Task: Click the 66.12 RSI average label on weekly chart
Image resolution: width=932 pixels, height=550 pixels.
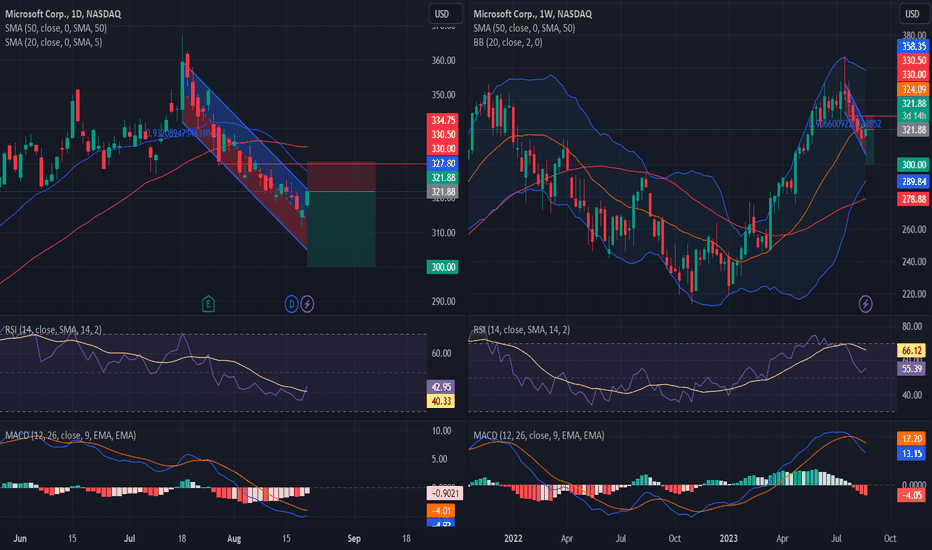Action: pos(911,350)
